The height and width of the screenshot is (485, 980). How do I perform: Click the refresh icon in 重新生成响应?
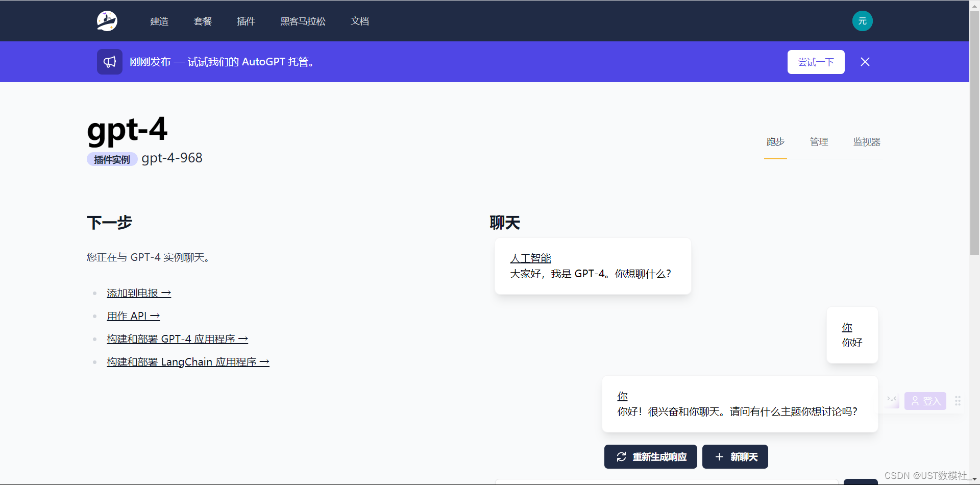[621, 457]
